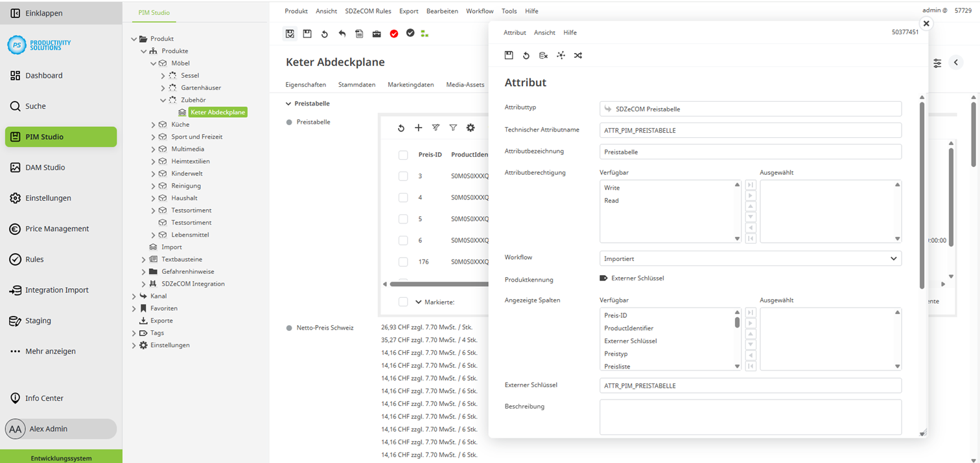Click the Save icon in the main toolbar
This screenshot has height=463, width=980.
point(307,34)
